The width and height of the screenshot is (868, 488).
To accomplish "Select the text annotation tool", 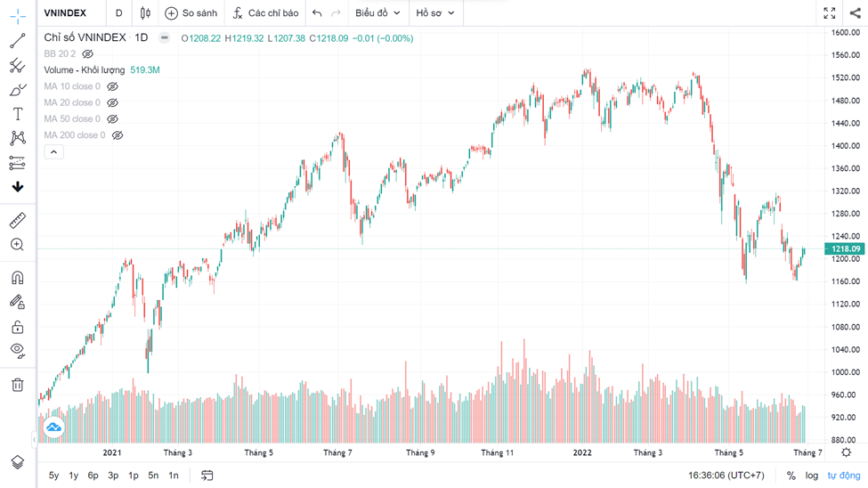I will coord(17,114).
